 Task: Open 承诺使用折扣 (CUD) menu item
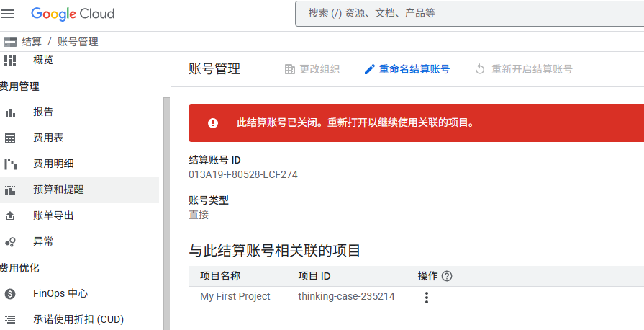pos(79,319)
